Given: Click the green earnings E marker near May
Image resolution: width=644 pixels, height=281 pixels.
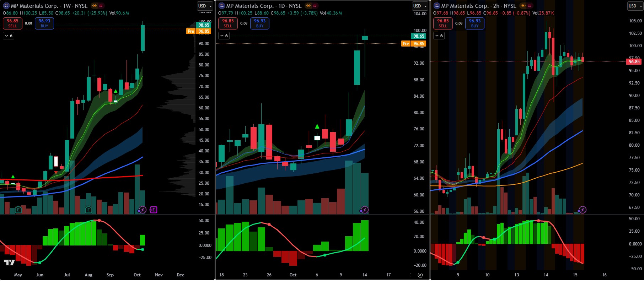Looking at the screenshot, I should [x=18, y=210].
